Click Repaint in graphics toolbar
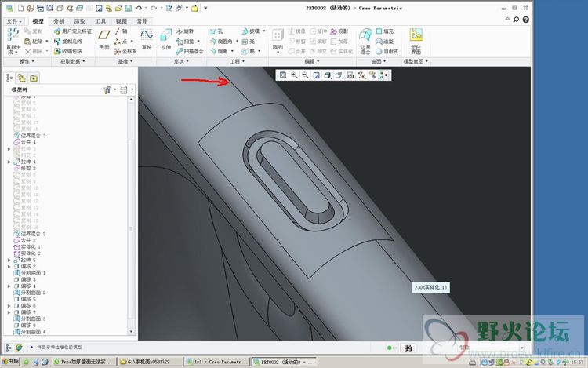Viewport: 588px width, 368px height. (317, 75)
